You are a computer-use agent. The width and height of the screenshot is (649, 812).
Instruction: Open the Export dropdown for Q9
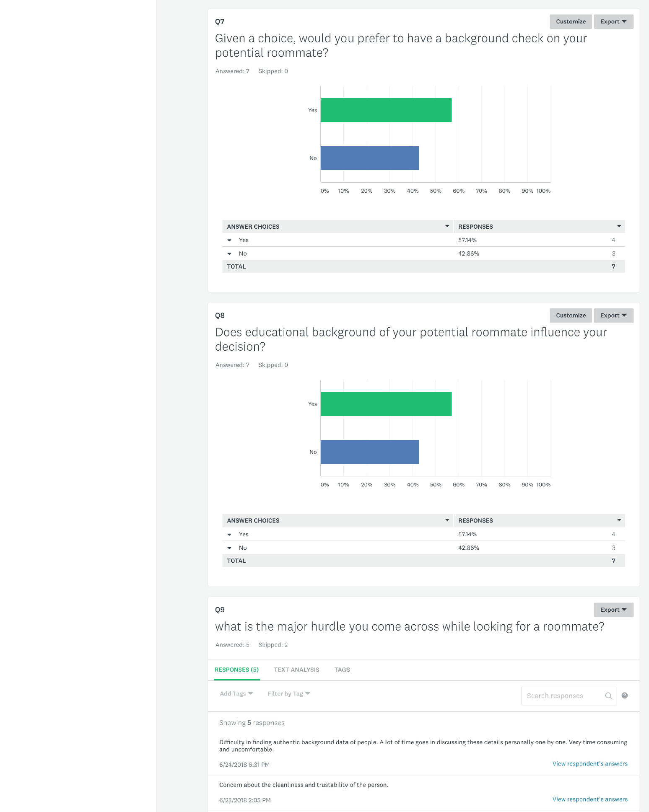click(613, 610)
